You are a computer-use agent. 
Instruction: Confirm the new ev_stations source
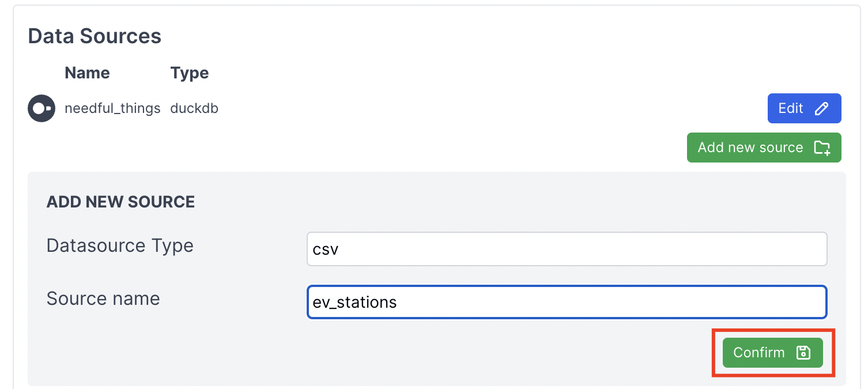(772, 353)
